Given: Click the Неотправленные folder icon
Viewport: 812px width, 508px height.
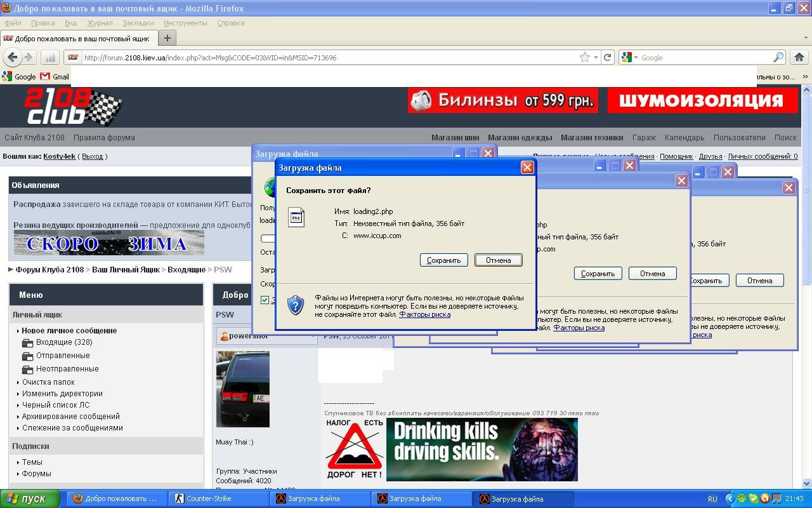Looking at the screenshot, I should pyautogui.click(x=27, y=370).
